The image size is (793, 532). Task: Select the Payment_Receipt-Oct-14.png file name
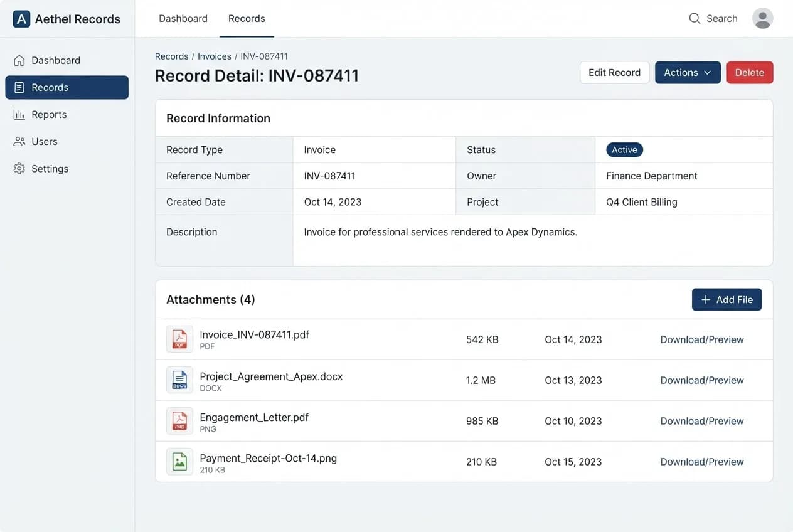[269, 459]
